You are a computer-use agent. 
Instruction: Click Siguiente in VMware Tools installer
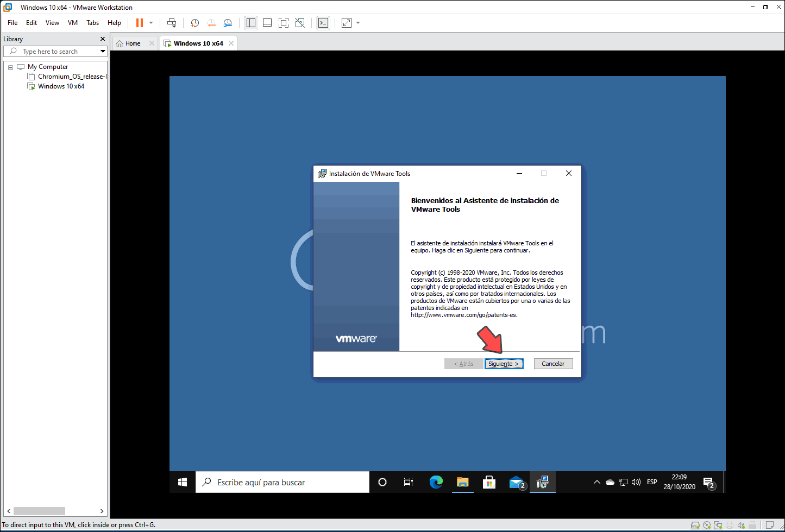(x=504, y=364)
